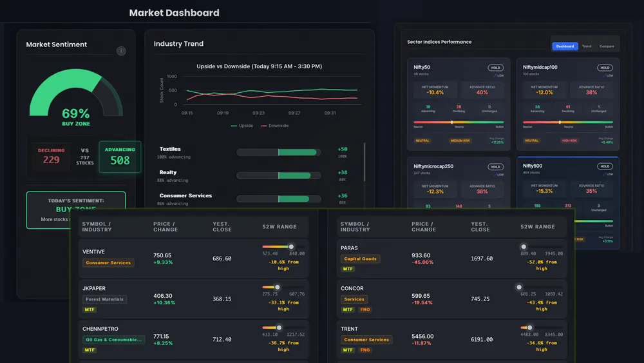
Task: Click Niftymidcap100 Advance Ratio 38% value
Action: [591, 92]
